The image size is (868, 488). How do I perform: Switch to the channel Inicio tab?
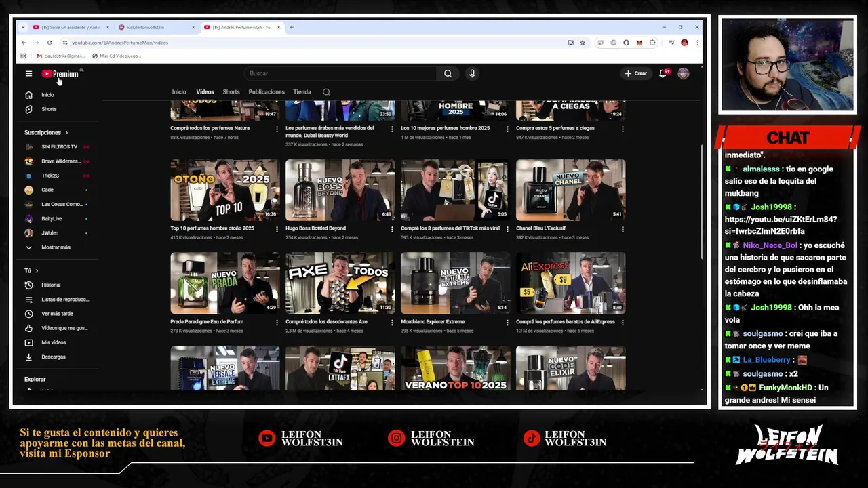tap(179, 92)
